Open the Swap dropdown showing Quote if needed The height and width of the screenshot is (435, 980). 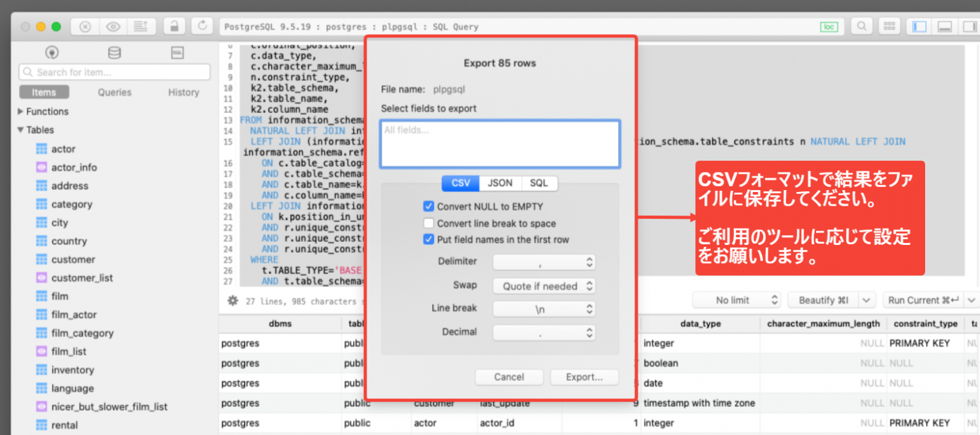tap(544, 286)
